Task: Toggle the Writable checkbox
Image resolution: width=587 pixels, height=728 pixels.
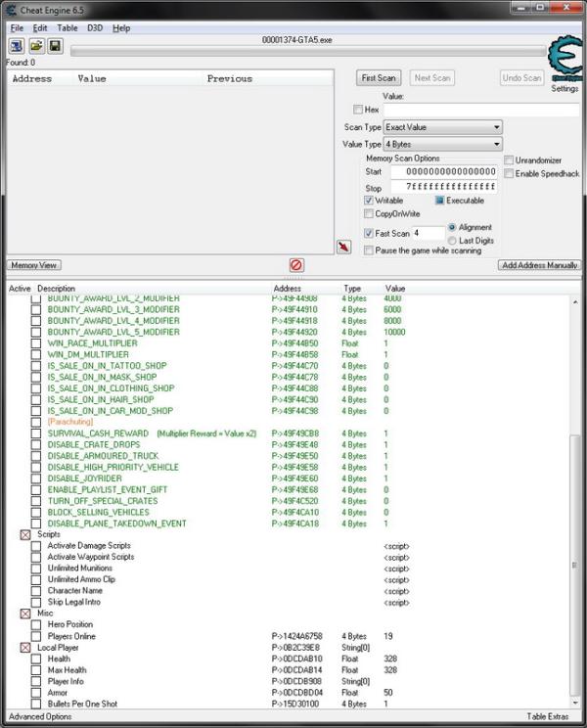Action: 369,201
